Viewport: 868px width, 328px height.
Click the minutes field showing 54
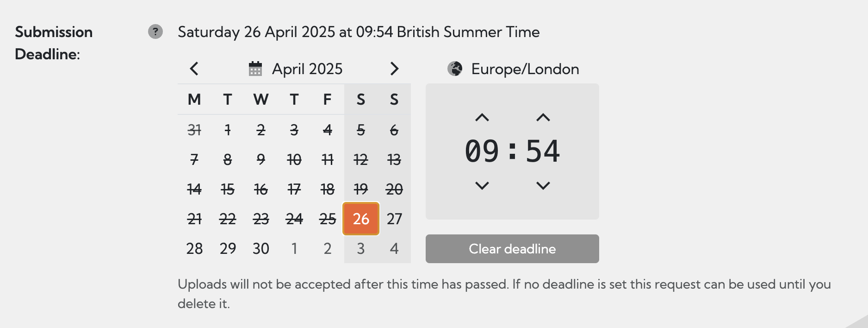click(x=543, y=151)
